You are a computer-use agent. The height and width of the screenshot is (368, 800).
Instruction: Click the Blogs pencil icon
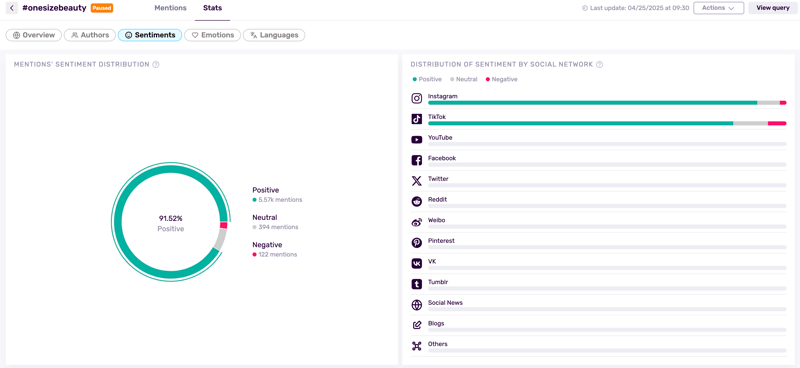point(417,325)
